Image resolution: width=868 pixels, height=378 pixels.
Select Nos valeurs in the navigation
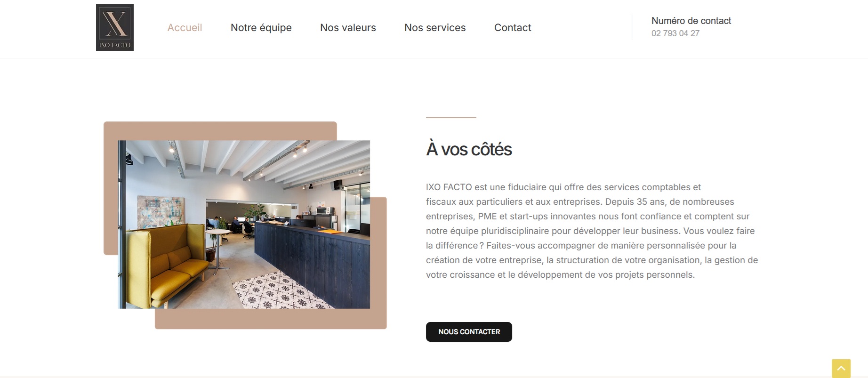point(348,28)
